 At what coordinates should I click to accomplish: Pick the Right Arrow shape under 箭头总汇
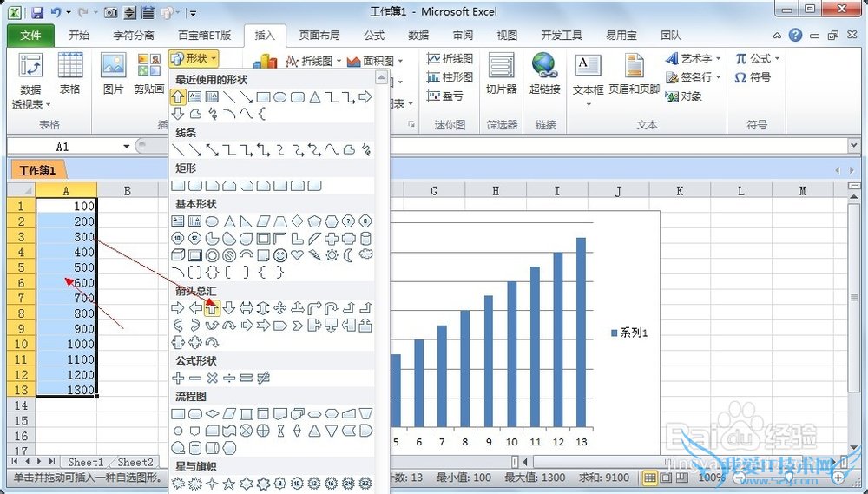pos(178,308)
